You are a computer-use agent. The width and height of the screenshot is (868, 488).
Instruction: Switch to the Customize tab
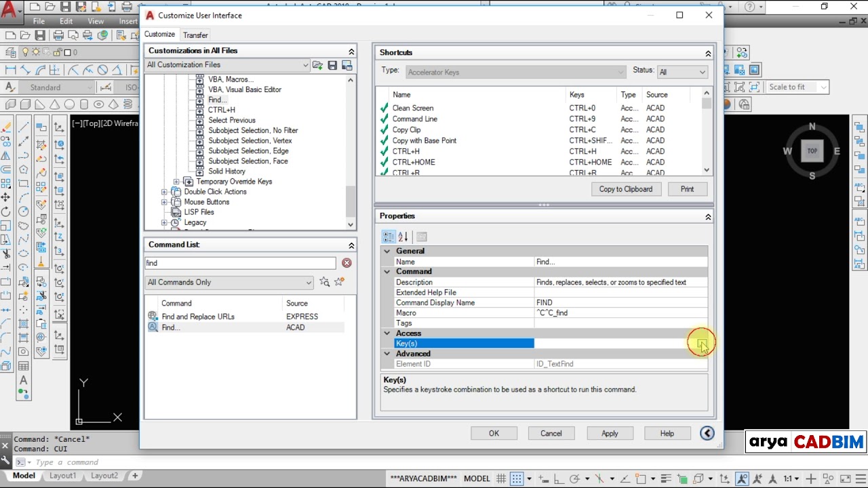click(159, 35)
